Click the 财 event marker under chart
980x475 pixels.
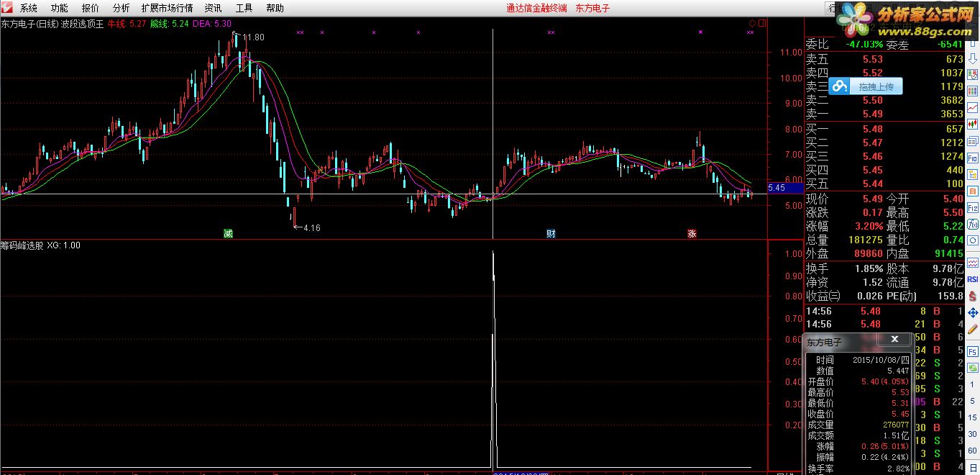tap(551, 233)
